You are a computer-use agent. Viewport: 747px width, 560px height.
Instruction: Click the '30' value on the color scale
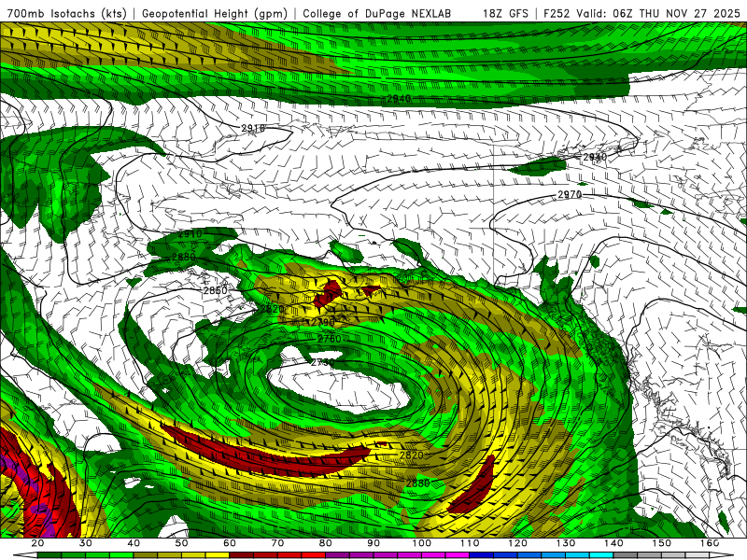(x=86, y=543)
